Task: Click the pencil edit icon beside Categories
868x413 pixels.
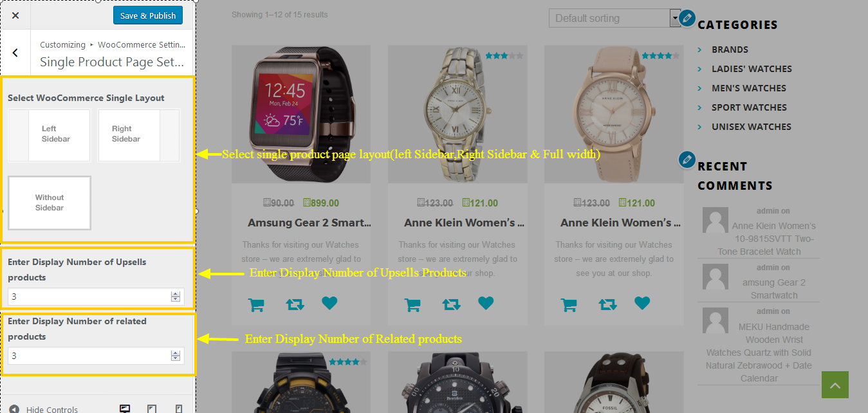Action: pyautogui.click(x=687, y=18)
